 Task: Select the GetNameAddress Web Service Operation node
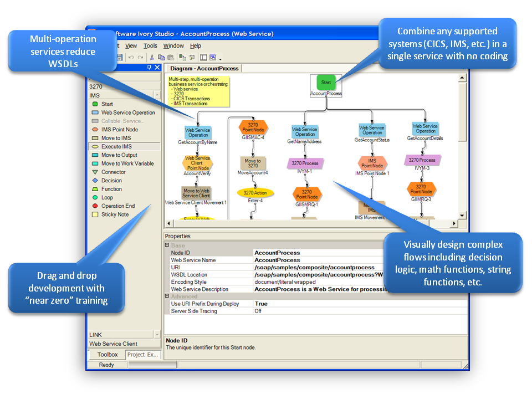click(305, 132)
